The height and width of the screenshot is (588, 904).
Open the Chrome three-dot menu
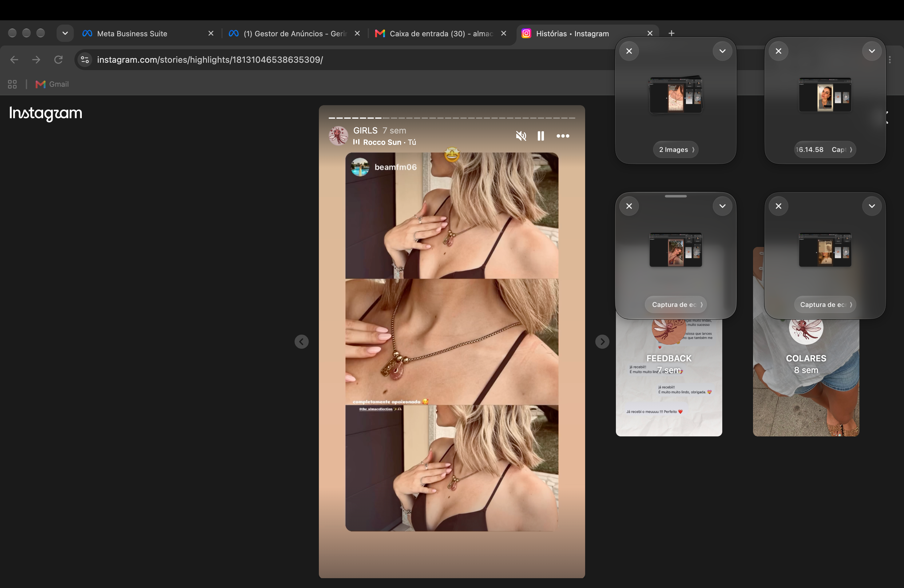pos(890,60)
